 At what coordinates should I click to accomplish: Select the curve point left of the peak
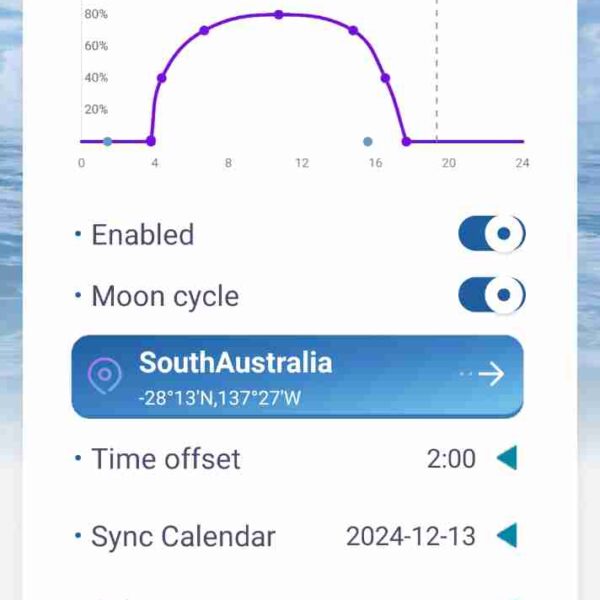tap(204, 30)
